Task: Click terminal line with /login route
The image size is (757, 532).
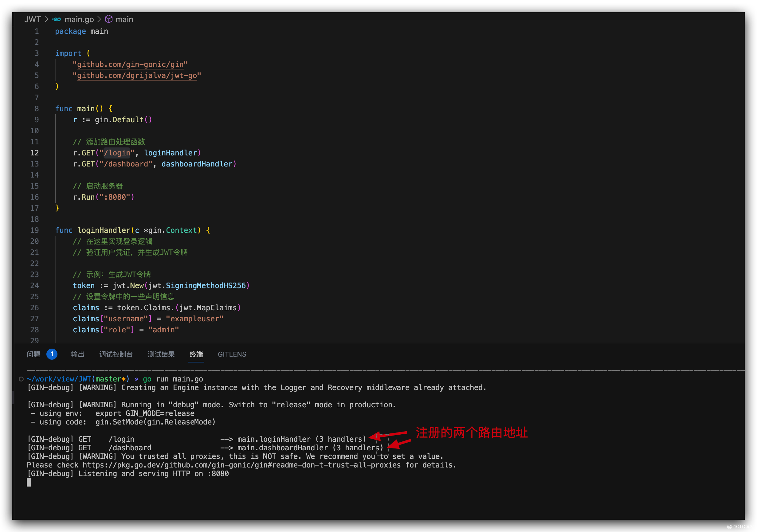Action: click(x=197, y=439)
